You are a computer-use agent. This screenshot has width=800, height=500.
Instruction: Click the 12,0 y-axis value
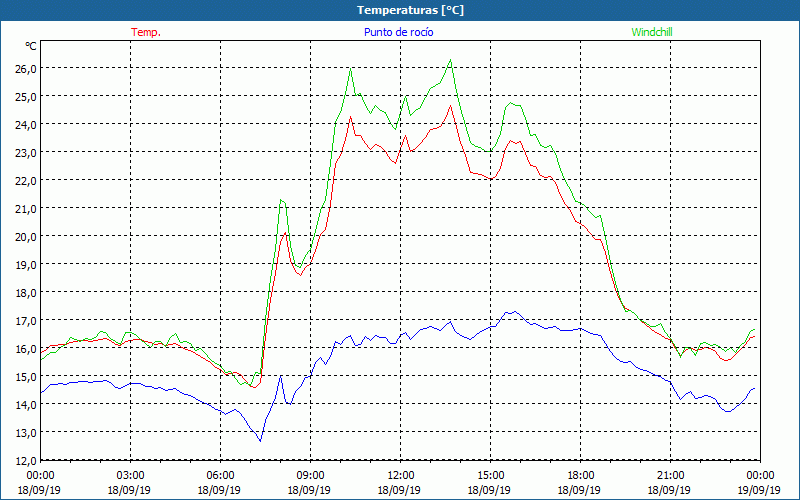pos(26,461)
